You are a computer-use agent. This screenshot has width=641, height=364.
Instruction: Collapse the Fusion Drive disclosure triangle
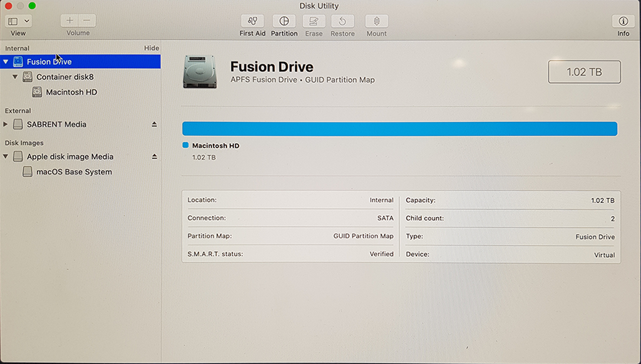pos(6,62)
